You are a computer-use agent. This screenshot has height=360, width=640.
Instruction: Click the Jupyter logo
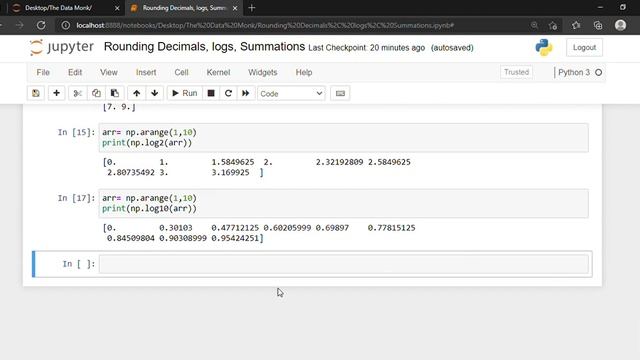(62, 47)
